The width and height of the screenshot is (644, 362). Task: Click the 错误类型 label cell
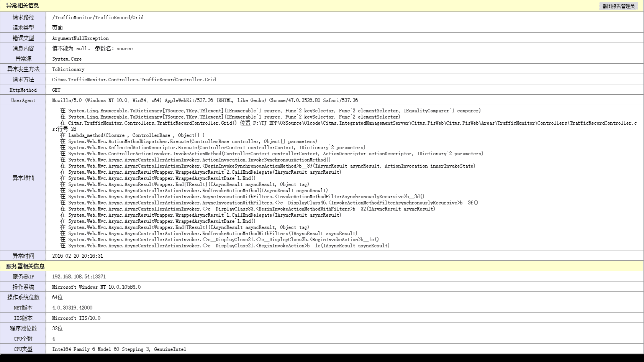click(x=23, y=38)
